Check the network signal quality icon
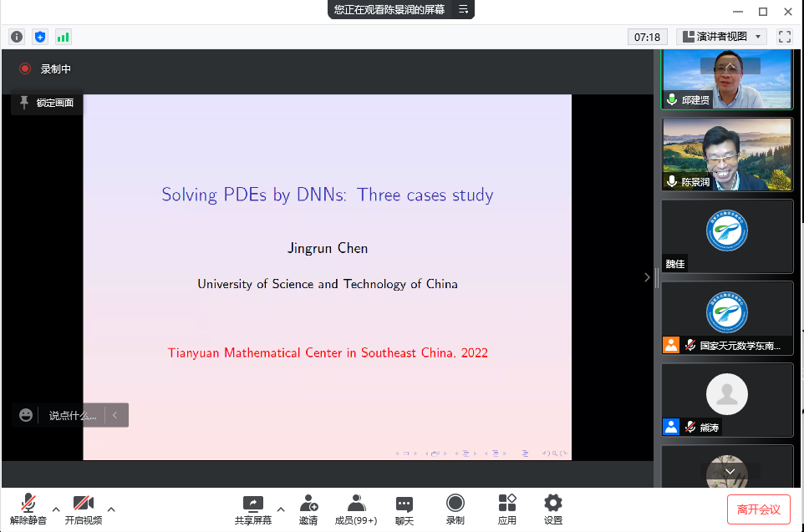The height and width of the screenshot is (532, 804). [x=62, y=36]
